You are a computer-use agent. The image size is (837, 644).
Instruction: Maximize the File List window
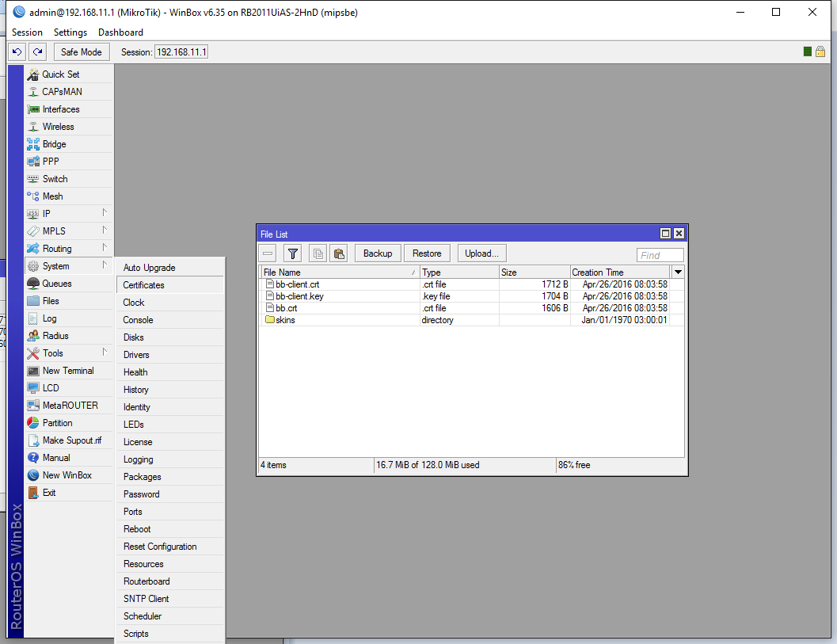click(665, 234)
